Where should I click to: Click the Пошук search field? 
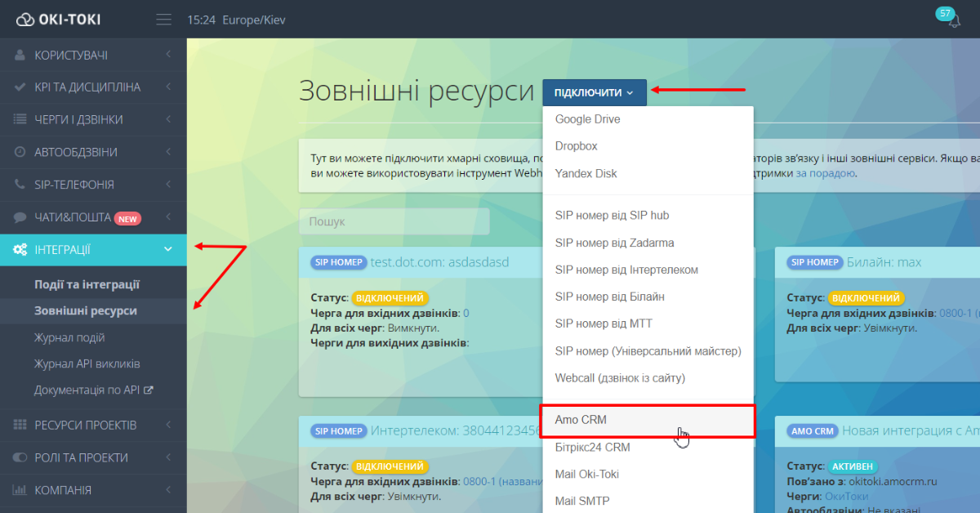[x=394, y=221]
